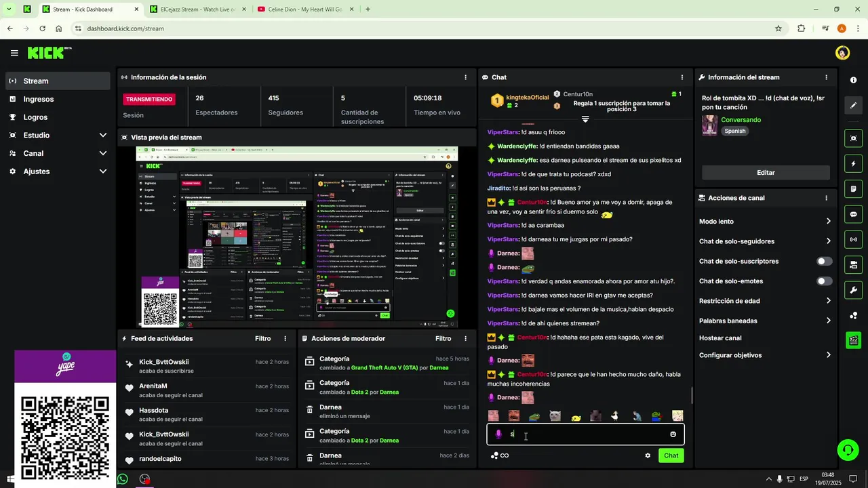The image size is (868, 488).
Task: Click the Conversando category link
Action: click(x=741, y=120)
